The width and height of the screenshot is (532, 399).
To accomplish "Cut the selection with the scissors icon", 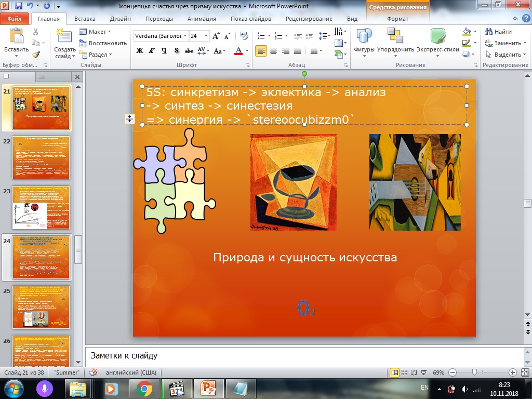I will pos(35,32).
